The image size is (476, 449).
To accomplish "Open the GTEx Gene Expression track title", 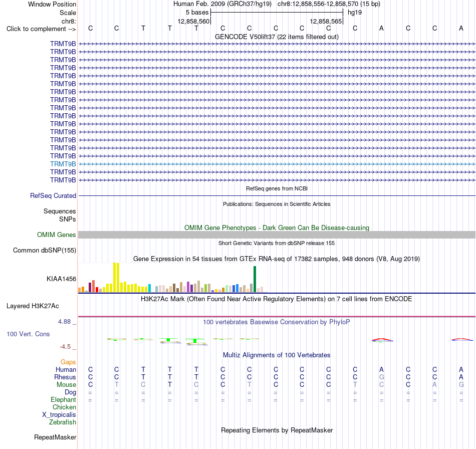I will pos(277,259).
